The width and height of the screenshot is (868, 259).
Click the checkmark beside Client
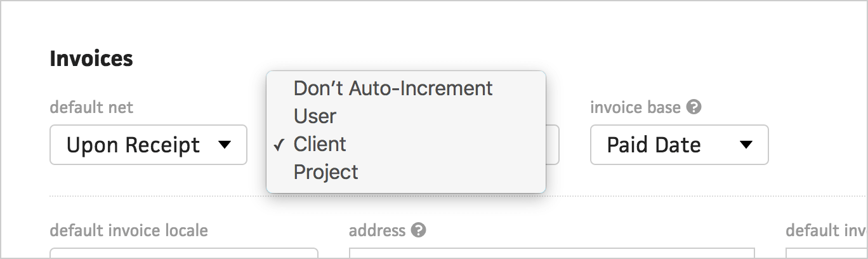(x=279, y=145)
